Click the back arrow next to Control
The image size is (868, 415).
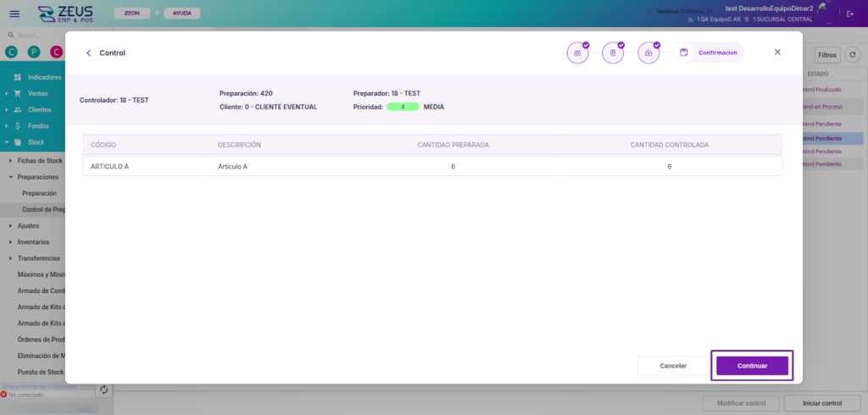88,53
